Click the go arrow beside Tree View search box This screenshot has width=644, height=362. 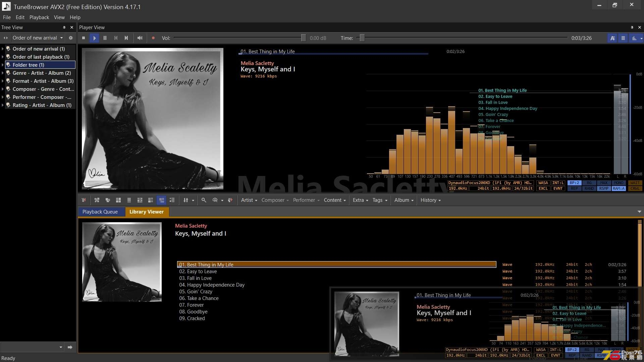[x=70, y=347]
